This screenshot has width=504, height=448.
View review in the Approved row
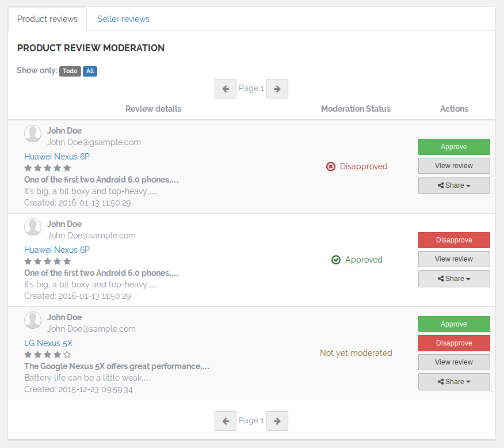pos(454,259)
